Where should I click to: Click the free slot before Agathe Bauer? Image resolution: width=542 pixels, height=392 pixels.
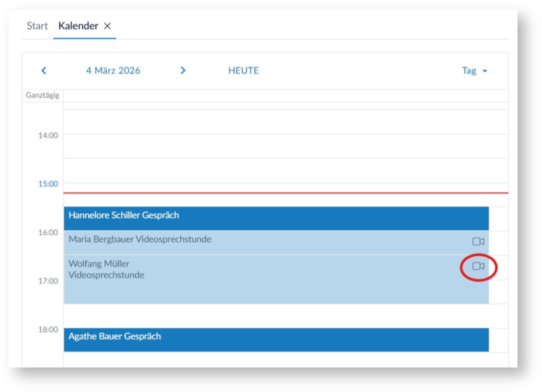point(276,316)
